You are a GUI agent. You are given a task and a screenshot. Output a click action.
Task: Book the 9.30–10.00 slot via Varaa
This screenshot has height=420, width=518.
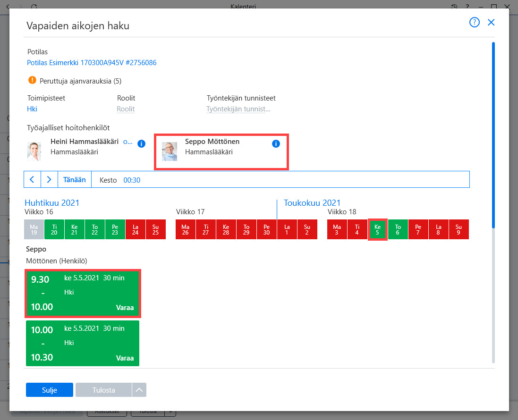coord(125,308)
